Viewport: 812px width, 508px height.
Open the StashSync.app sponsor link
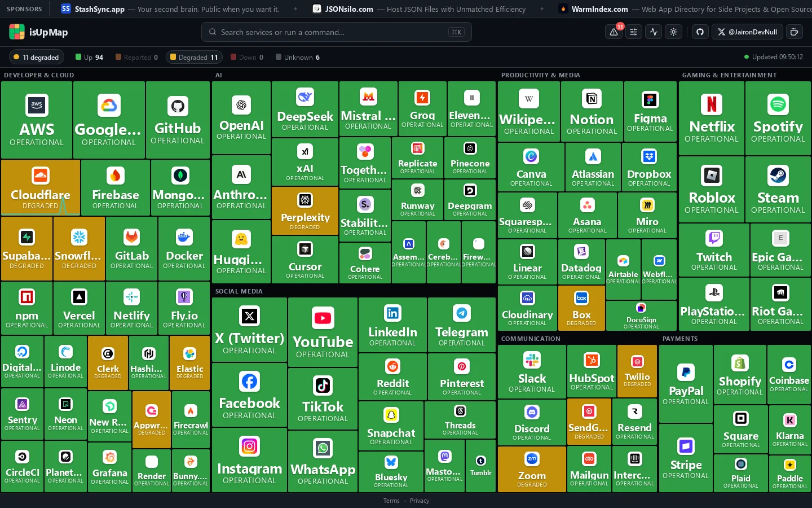[x=170, y=9]
